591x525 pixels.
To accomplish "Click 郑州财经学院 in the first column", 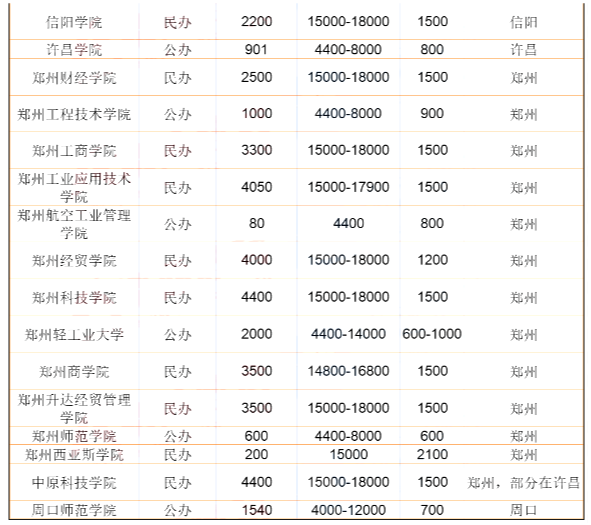I will pos(74,78).
